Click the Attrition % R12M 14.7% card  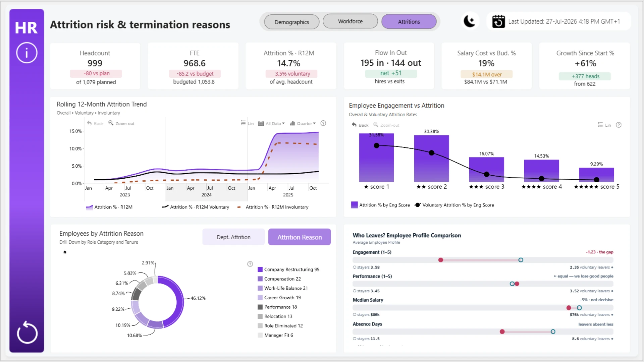click(291, 66)
